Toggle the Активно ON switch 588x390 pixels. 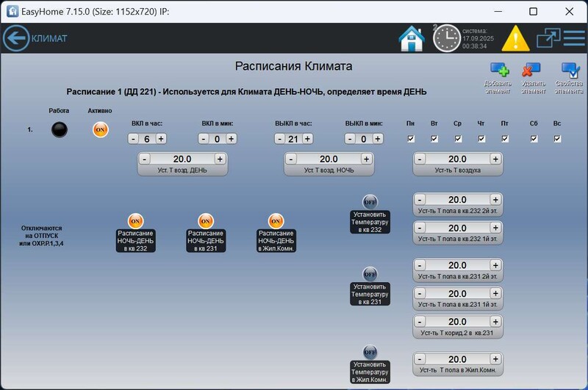pyautogui.click(x=101, y=130)
